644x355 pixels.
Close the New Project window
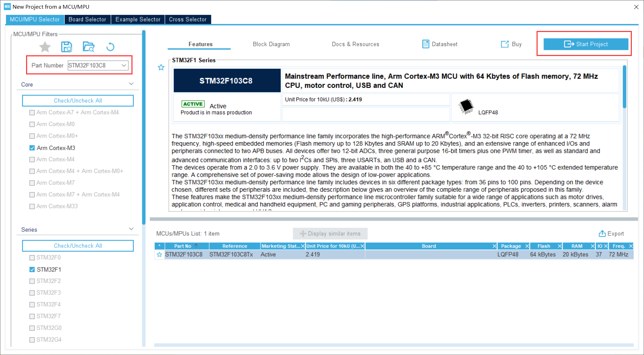click(636, 7)
